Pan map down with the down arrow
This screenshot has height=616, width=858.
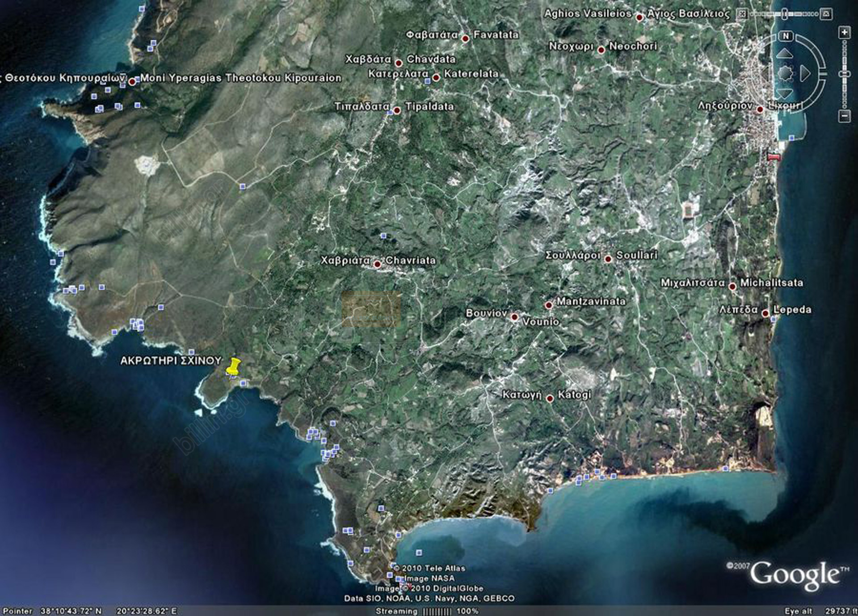(784, 93)
